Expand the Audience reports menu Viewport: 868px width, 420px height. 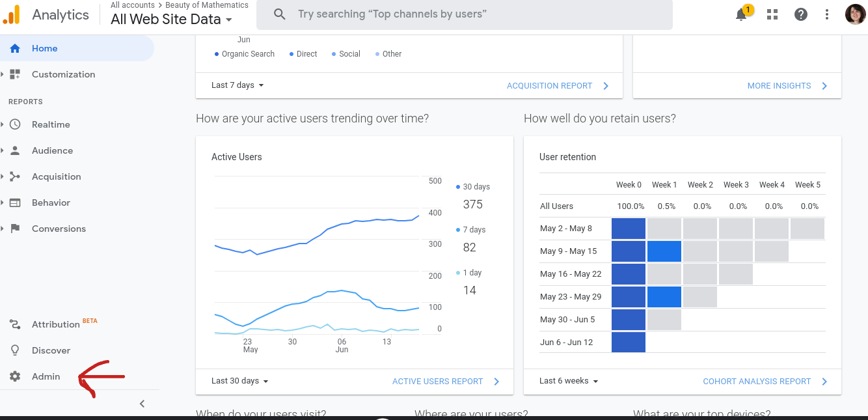pyautogui.click(x=52, y=150)
